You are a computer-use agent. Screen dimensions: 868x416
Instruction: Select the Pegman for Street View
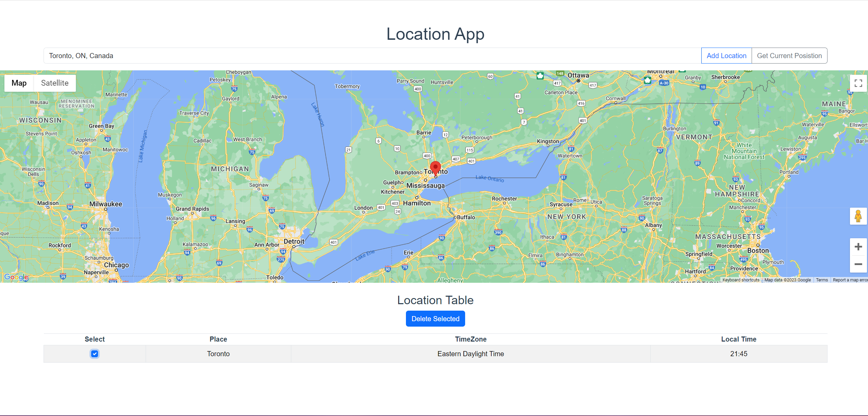click(x=858, y=216)
